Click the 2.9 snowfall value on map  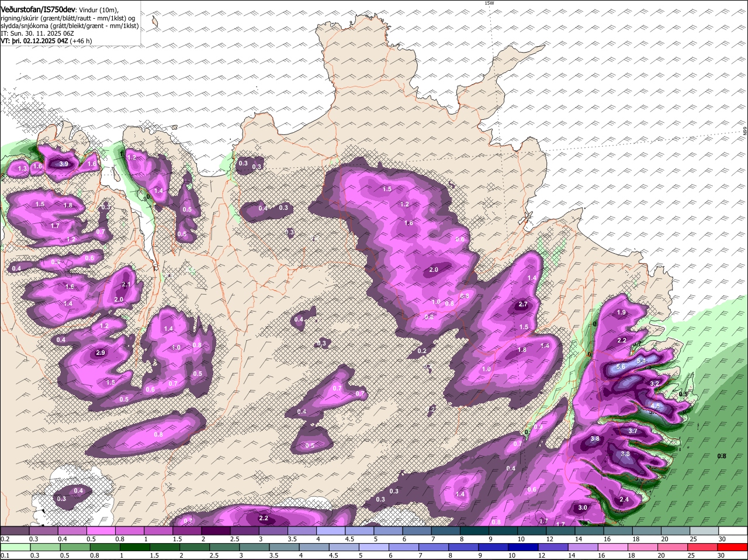100,352
